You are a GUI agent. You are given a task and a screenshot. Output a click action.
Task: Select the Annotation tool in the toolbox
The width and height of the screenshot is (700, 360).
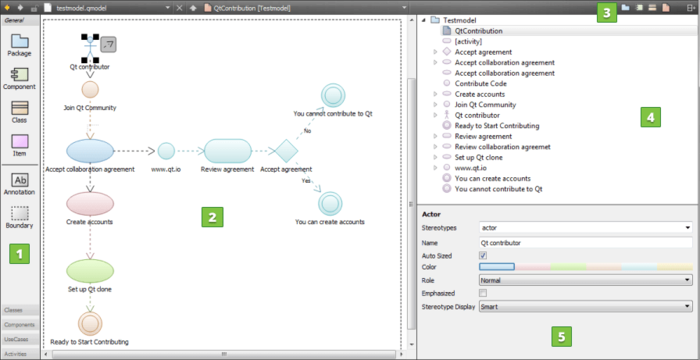(x=20, y=184)
